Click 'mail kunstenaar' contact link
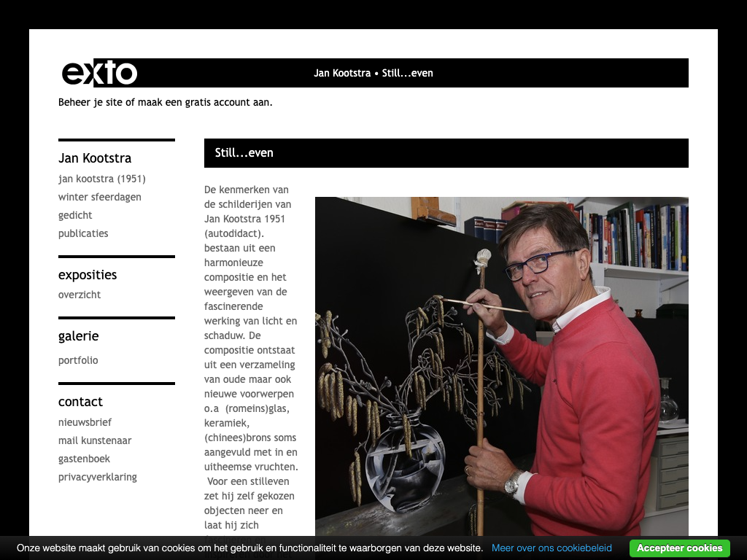 95,440
